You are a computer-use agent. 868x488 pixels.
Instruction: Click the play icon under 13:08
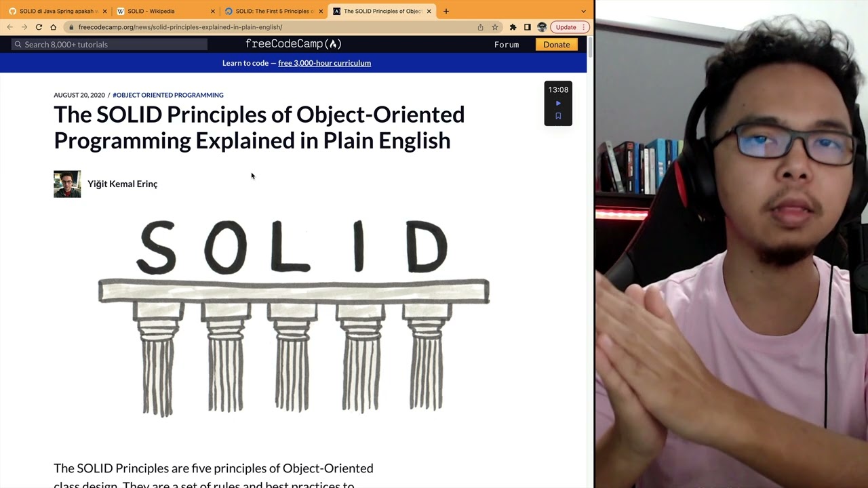558,103
